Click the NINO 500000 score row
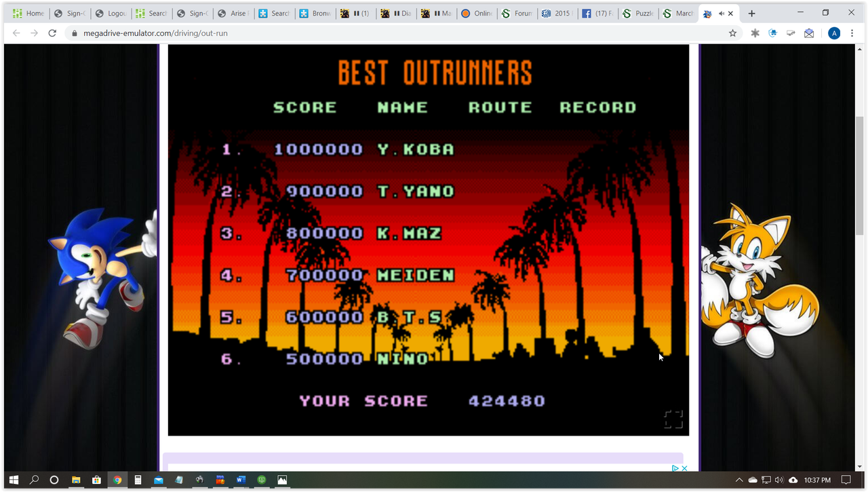The height and width of the screenshot is (492, 868). click(x=325, y=359)
